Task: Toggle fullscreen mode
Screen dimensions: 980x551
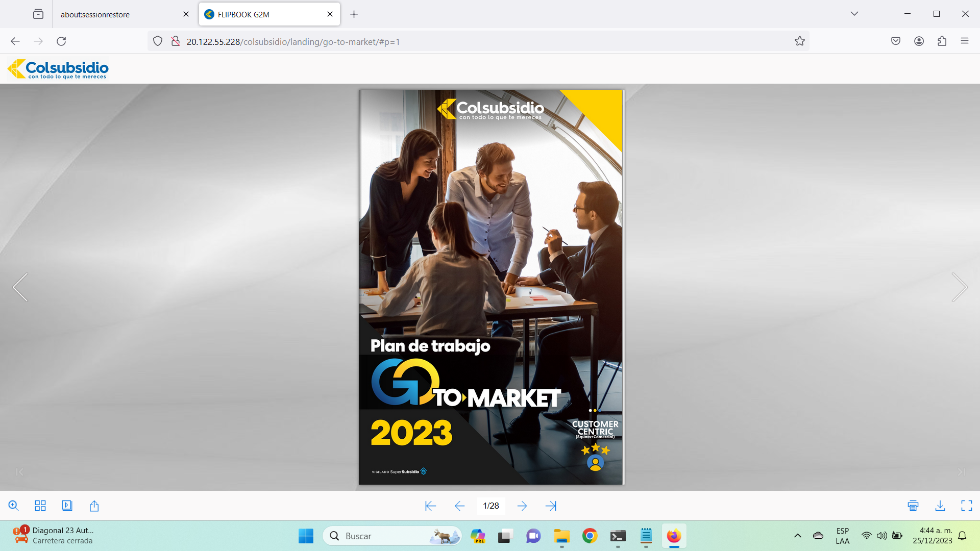Action: pos(967,506)
